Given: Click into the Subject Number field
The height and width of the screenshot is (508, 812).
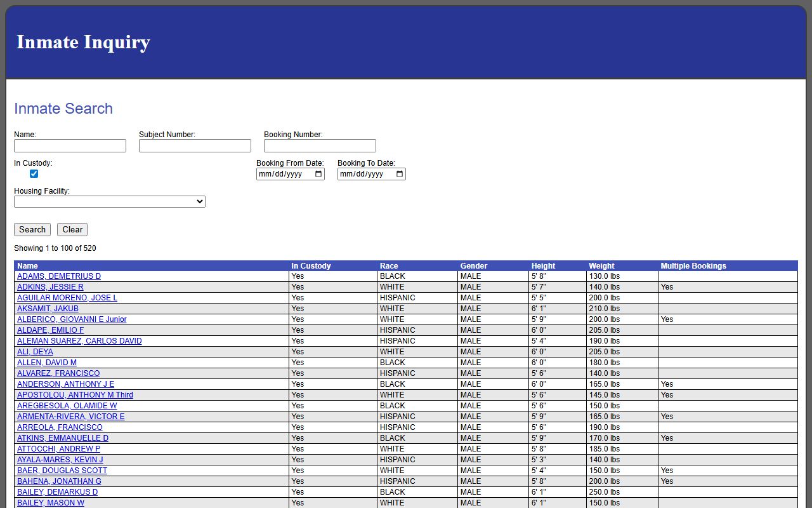Looking at the screenshot, I should pos(195,146).
